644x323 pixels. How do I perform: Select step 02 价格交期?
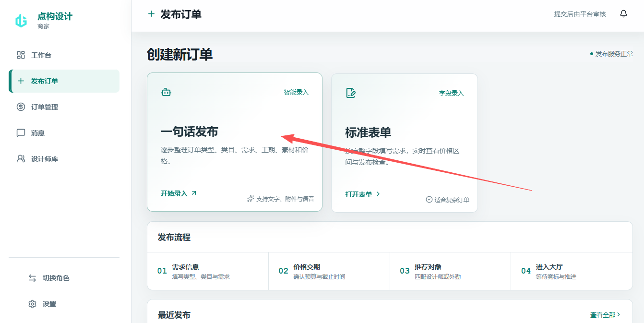329,271
